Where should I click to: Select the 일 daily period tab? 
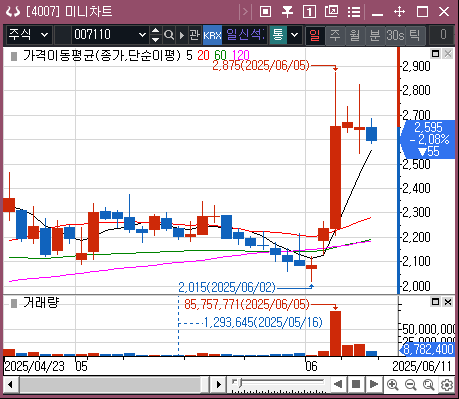click(x=315, y=35)
